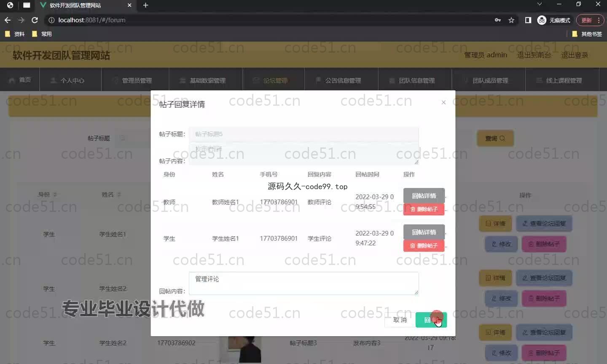This screenshot has height=364, width=607.
Task: Click 查看论坛回复 in the 帖子标题3 row
Action: coord(544,332)
